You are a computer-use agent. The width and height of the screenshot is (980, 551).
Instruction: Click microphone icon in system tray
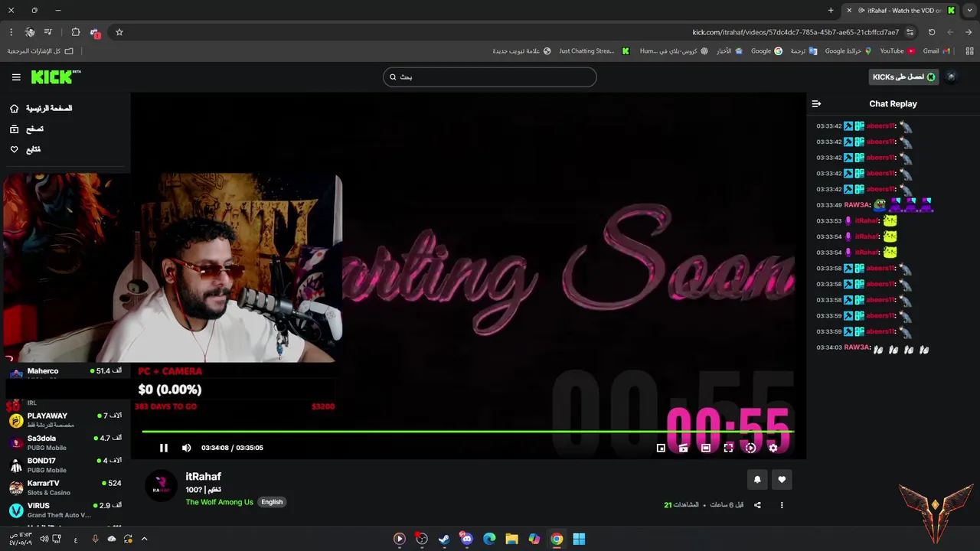click(95, 539)
